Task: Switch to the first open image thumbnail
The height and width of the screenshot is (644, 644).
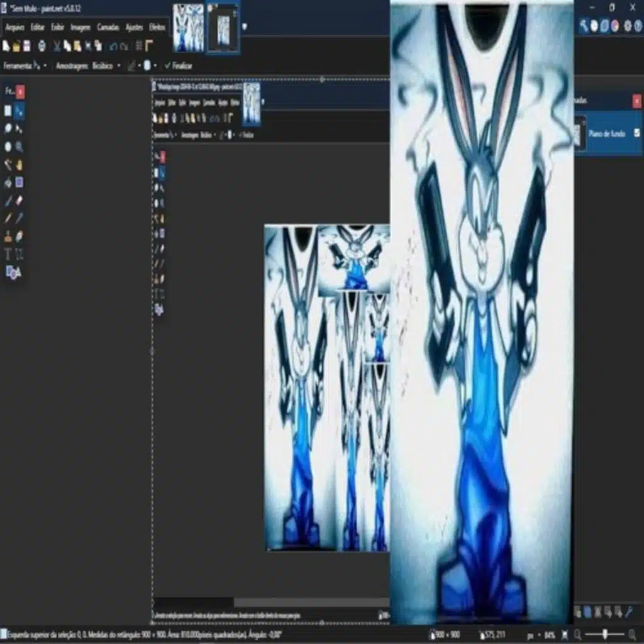Action: (188, 28)
